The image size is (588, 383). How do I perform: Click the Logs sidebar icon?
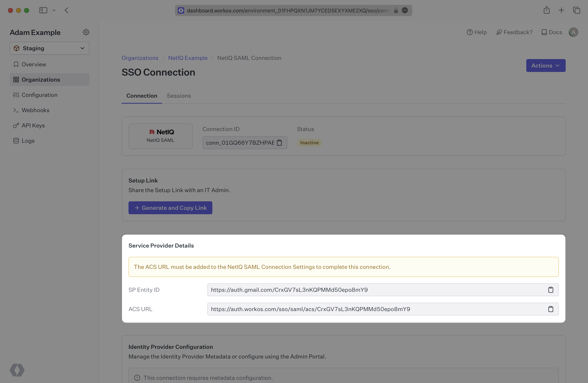click(15, 140)
